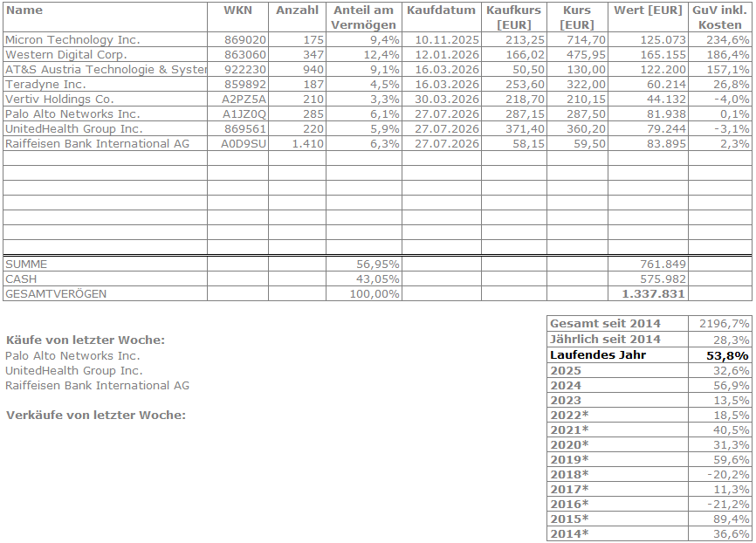Select the AT&S Austria Technologie table cell
The height and width of the screenshot is (543, 756).
(106, 70)
